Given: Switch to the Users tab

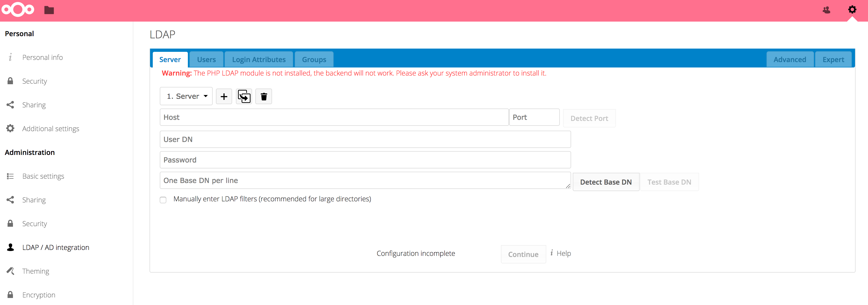Looking at the screenshot, I should click(x=206, y=60).
